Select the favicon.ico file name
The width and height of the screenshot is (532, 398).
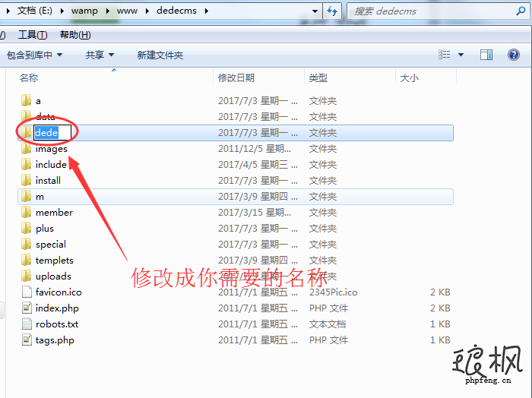point(59,292)
